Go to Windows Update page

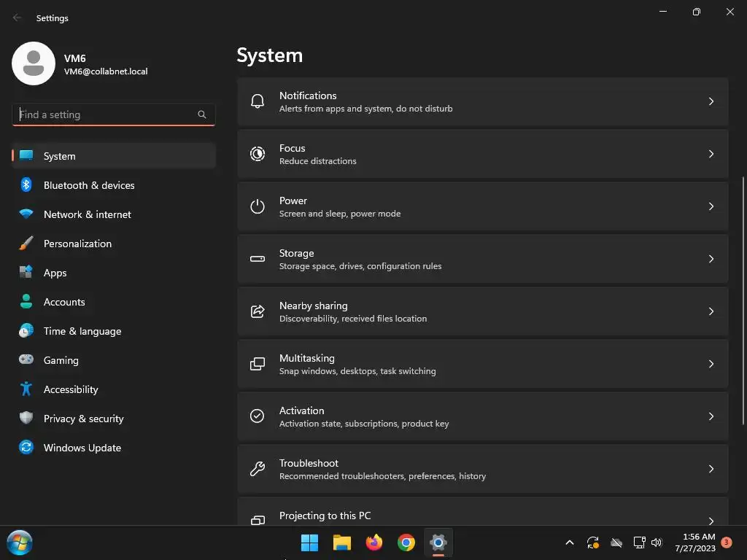pyautogui.click(x=114, y=448)
